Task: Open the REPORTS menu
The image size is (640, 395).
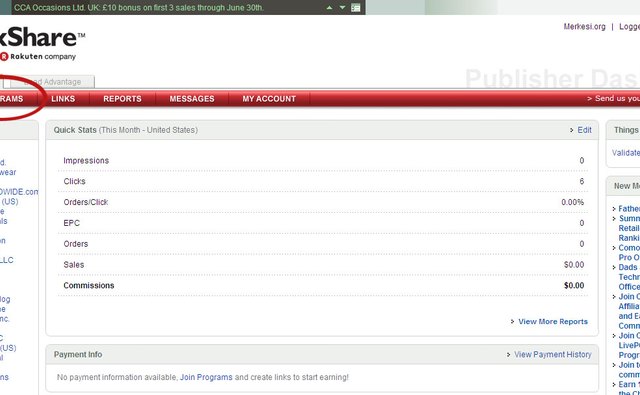Action: click(x=122, y=99)
